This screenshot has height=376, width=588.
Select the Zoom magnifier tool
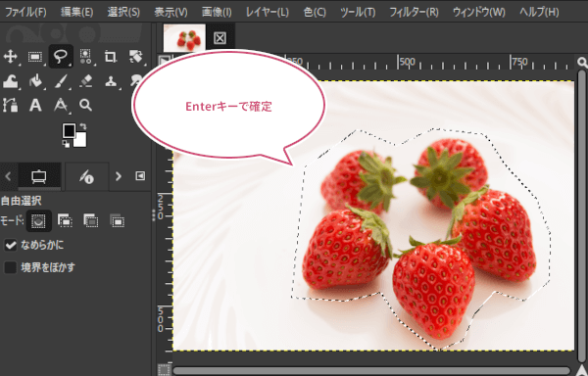coord(85,105)
